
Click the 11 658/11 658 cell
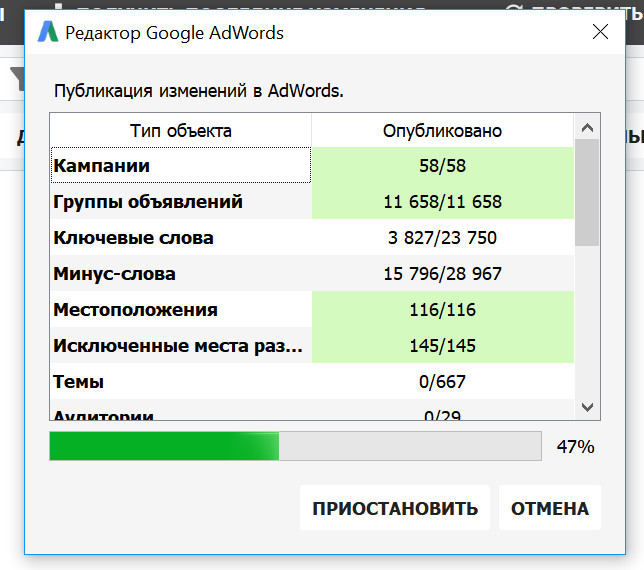[443, 201]
